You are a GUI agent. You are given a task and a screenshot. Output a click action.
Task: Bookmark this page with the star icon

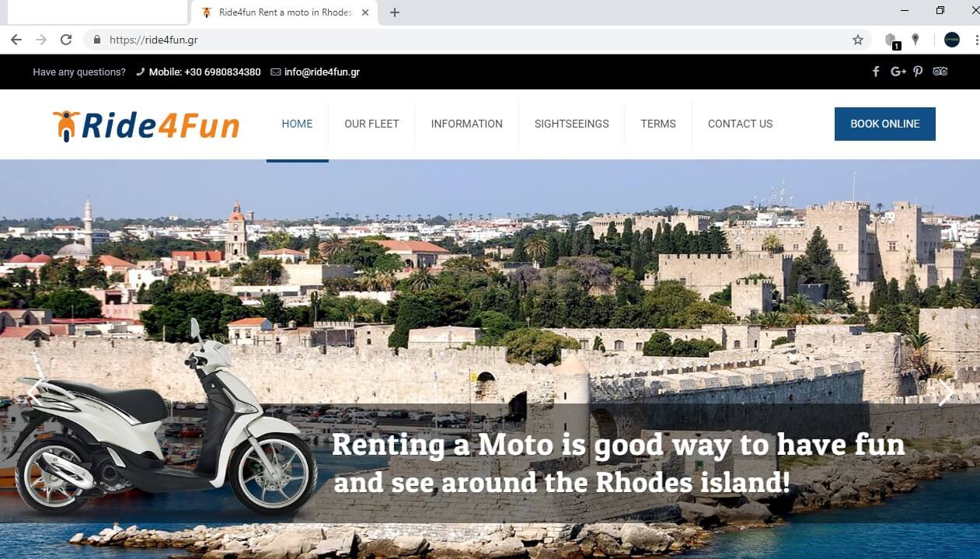(858, 40)
